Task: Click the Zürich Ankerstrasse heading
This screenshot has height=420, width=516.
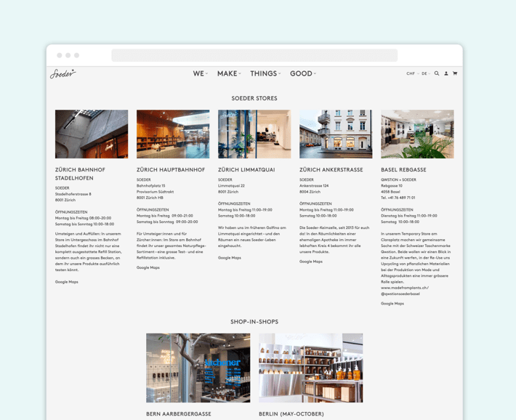Action: 331,169
